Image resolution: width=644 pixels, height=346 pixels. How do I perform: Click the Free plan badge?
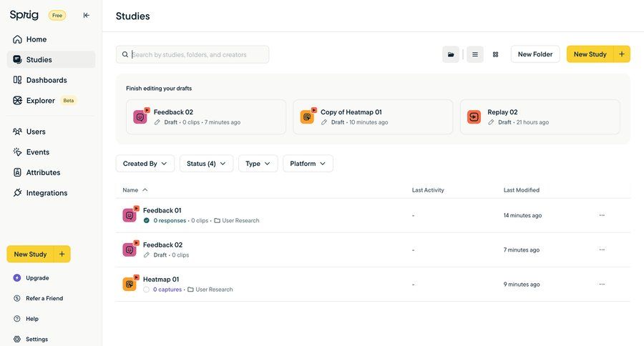click(57, 16)
